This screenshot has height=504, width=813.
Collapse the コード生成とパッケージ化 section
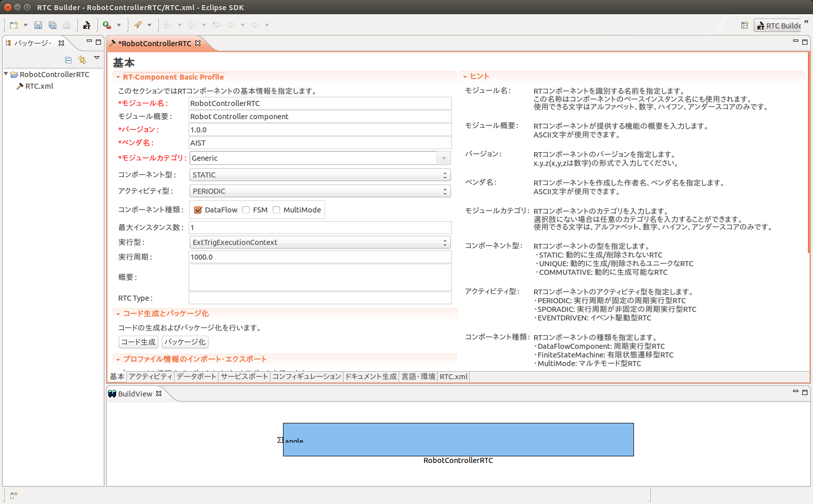tap(118, 314)
